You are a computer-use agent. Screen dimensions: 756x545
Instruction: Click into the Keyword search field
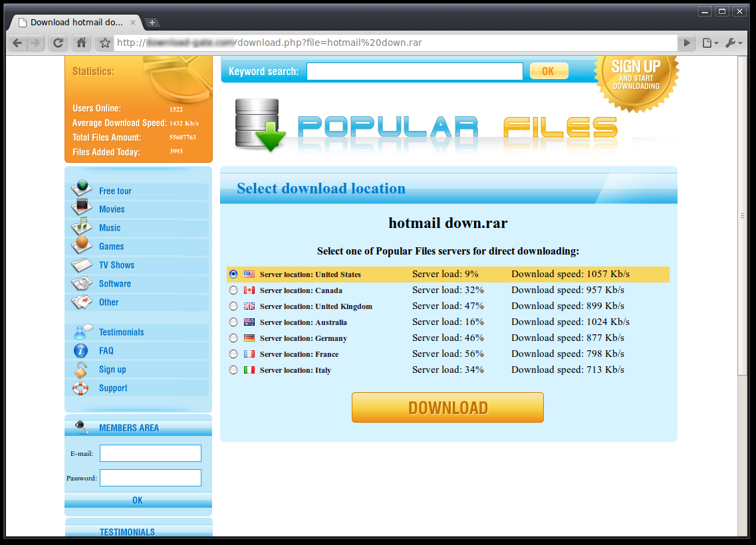(x=415, y=71)
